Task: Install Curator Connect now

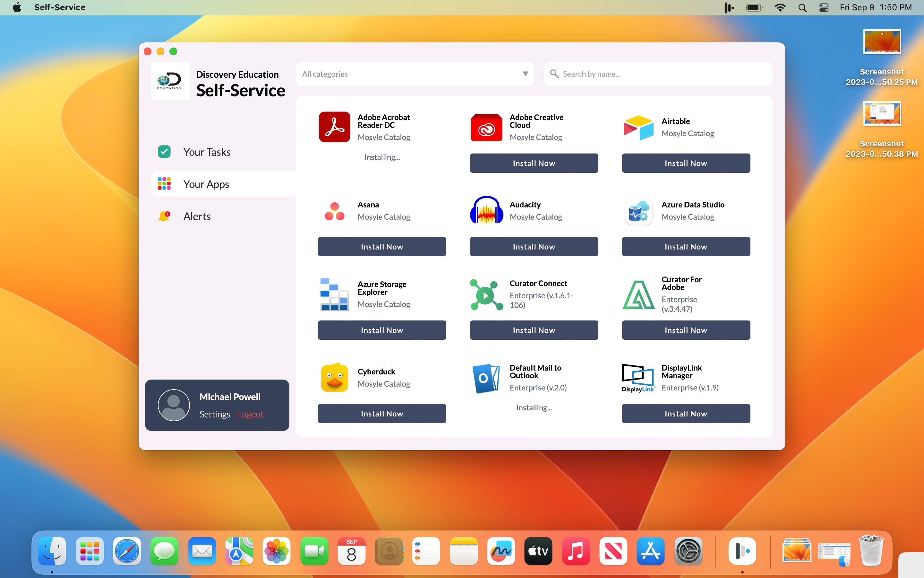Action: 534,330
